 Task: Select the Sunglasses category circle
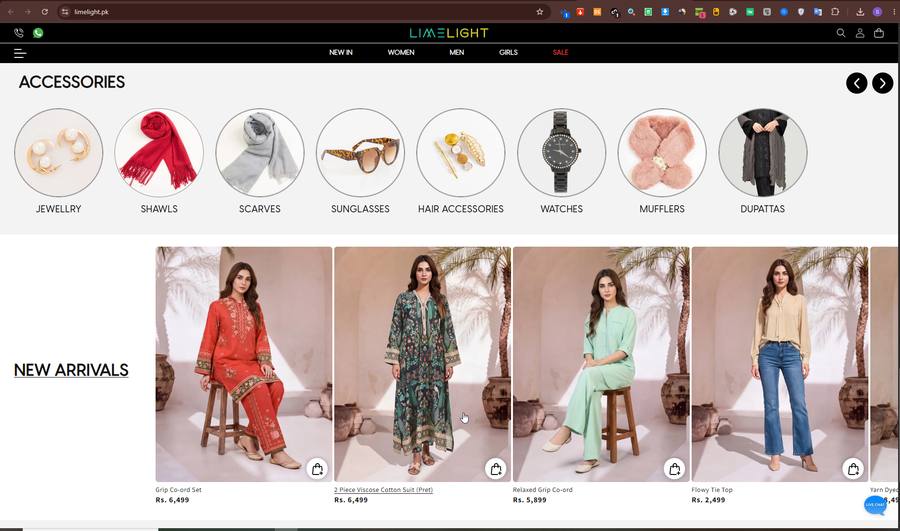click(360, 153)
